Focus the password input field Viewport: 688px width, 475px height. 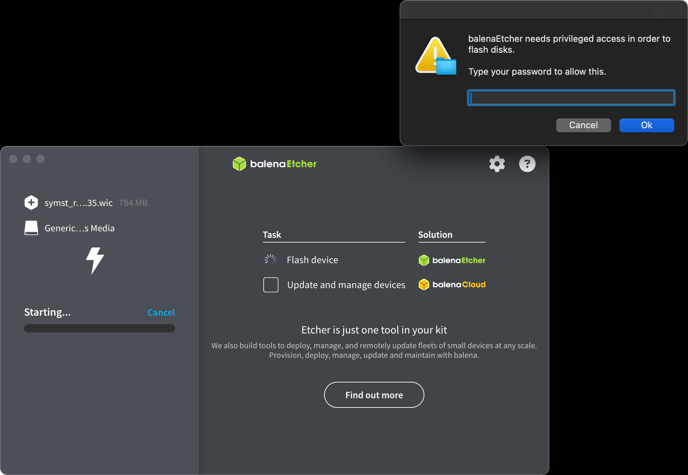(571, 98)
